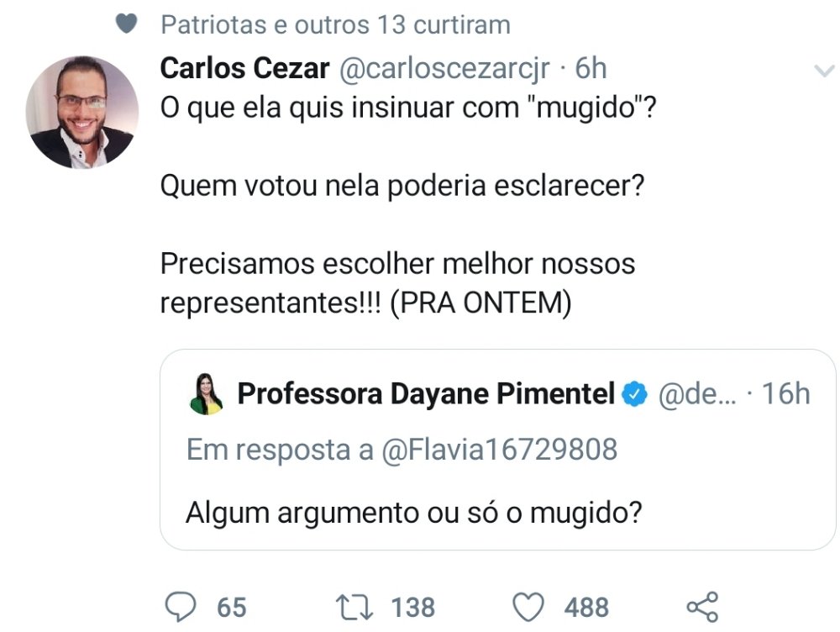840x632 pixels.
Task: Open Carlos Cezar's profile picture
Action: click(81, 112)
